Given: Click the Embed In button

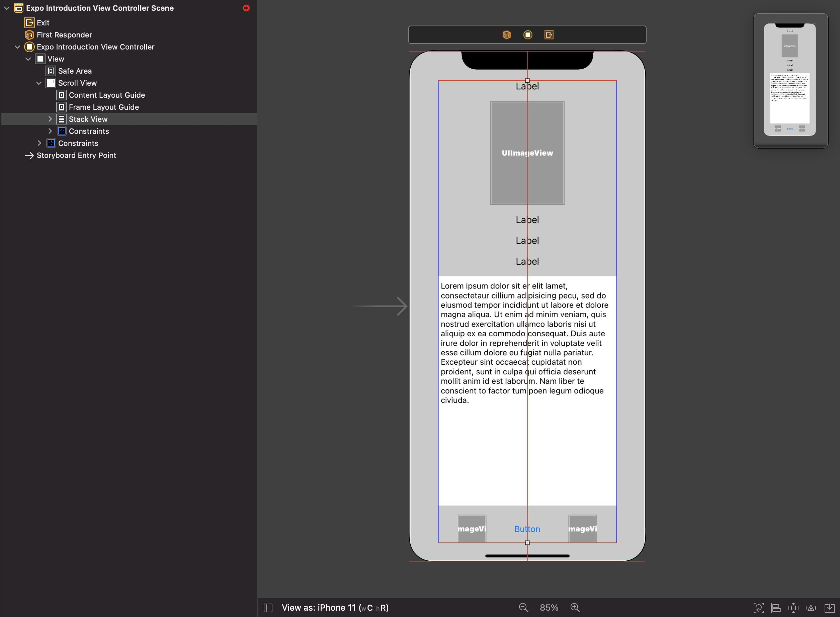Looking at the screenshot, I should click(829, 608).
